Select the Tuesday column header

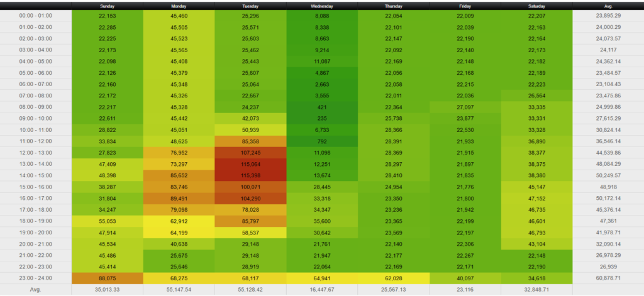(x=250, y=6)
